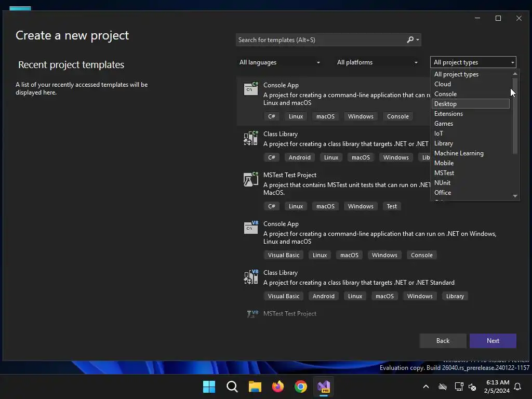This screenshot has width=532, height=399.
Task: Select the C# Console App title
Action: [x=281, y=85]
